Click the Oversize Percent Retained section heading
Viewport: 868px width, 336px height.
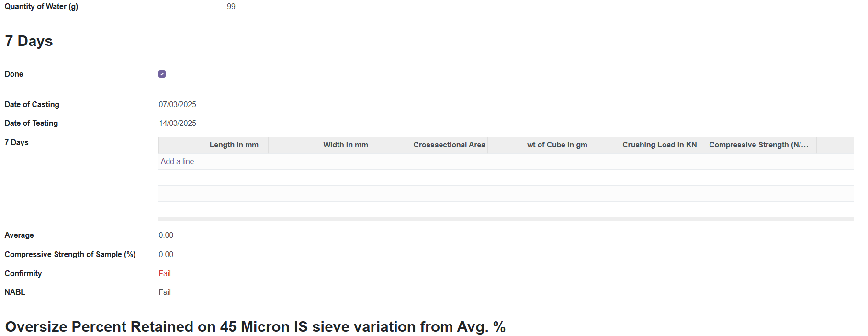tap(255, 327)
